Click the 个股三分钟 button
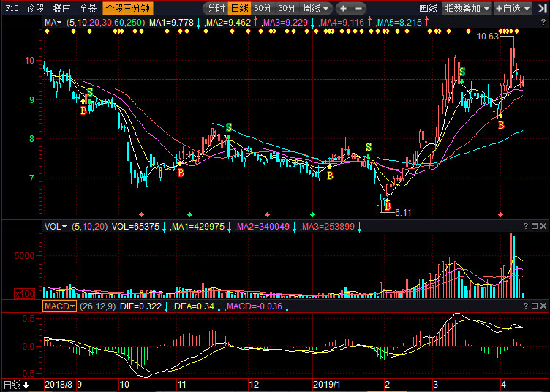This screenshot has width=550, height=392. point(127,9)
